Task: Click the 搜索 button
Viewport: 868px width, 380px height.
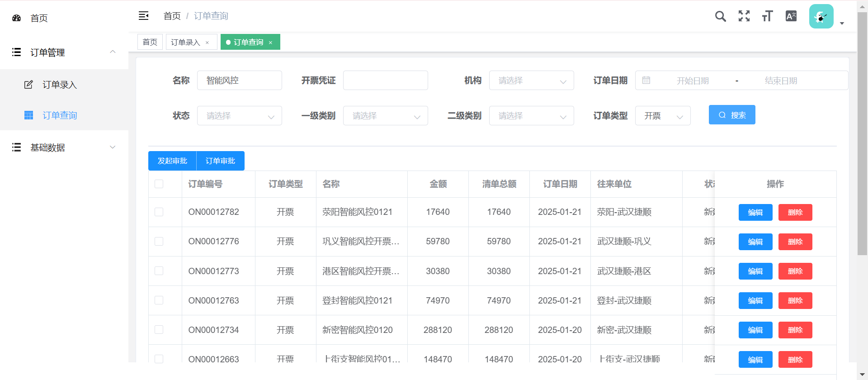Action: point(731,115)
